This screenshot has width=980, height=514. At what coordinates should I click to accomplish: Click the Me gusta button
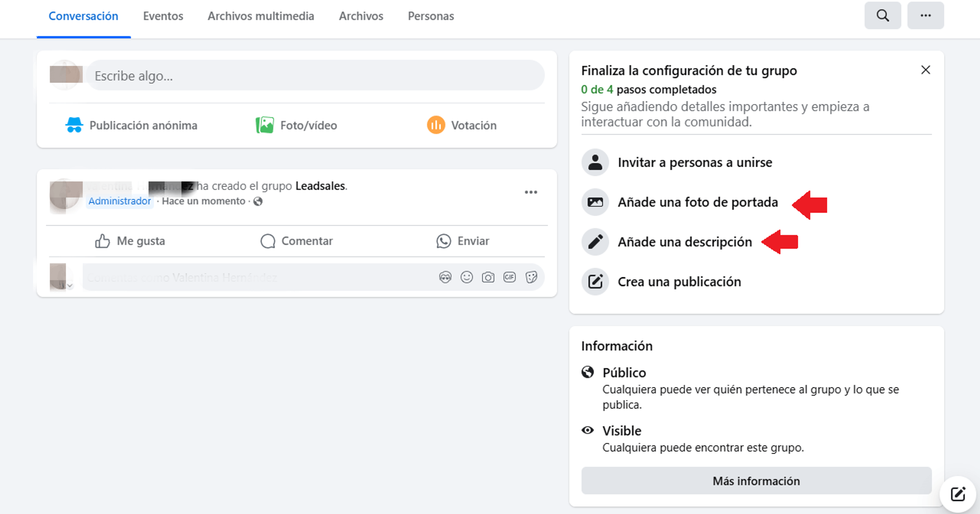pyautogui.click(x=130, y=241)
